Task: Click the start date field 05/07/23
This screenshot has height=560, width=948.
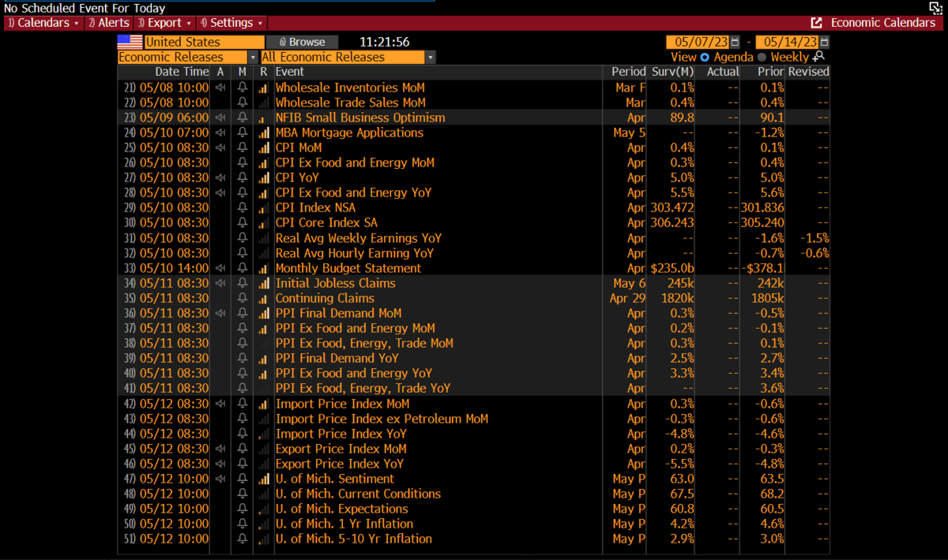Action: pyautogui.click(x=698, y=42)
